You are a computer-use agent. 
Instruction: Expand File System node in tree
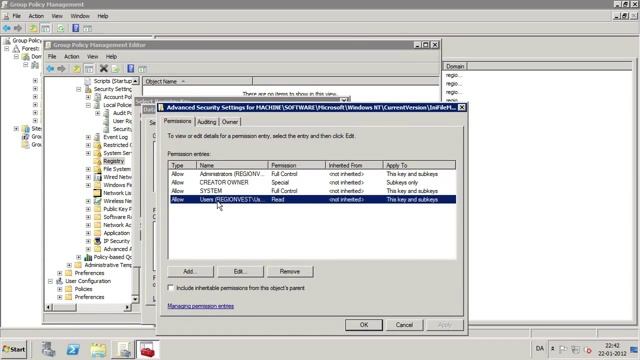point(88,169)
